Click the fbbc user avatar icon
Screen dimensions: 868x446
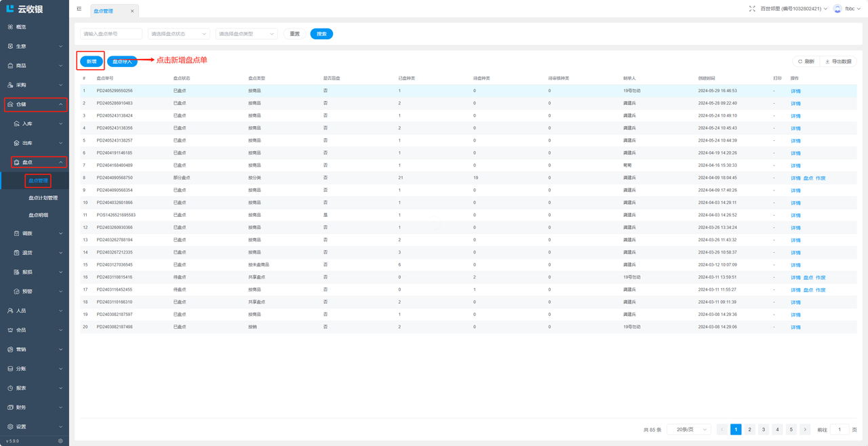837,9
